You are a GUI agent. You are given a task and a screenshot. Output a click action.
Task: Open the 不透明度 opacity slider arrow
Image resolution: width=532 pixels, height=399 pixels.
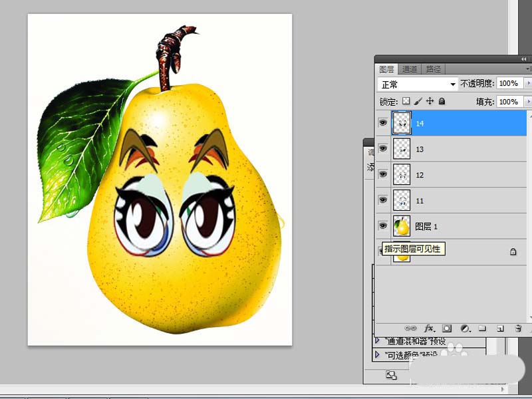point(527,83)
